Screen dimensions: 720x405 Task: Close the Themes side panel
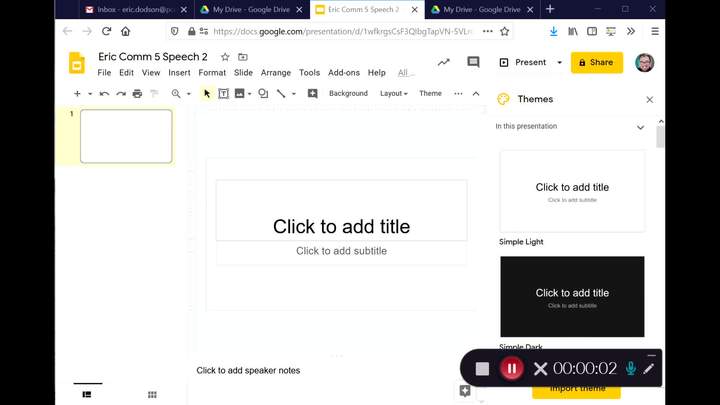650,99
